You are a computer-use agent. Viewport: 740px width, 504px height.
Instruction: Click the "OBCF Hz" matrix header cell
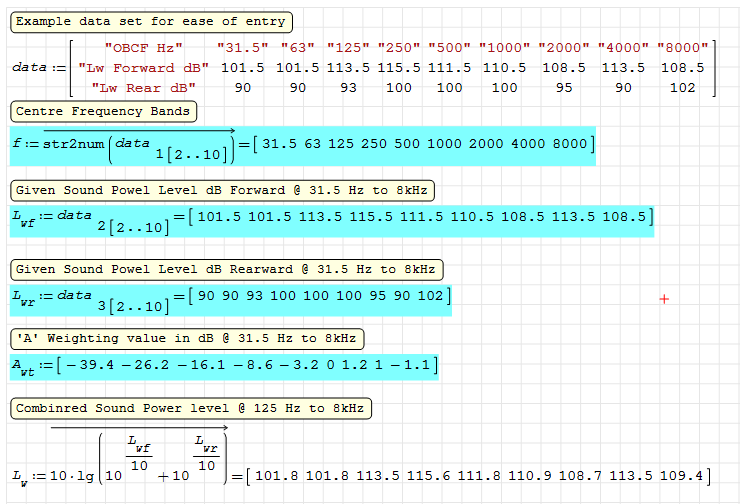pos(140,48)
